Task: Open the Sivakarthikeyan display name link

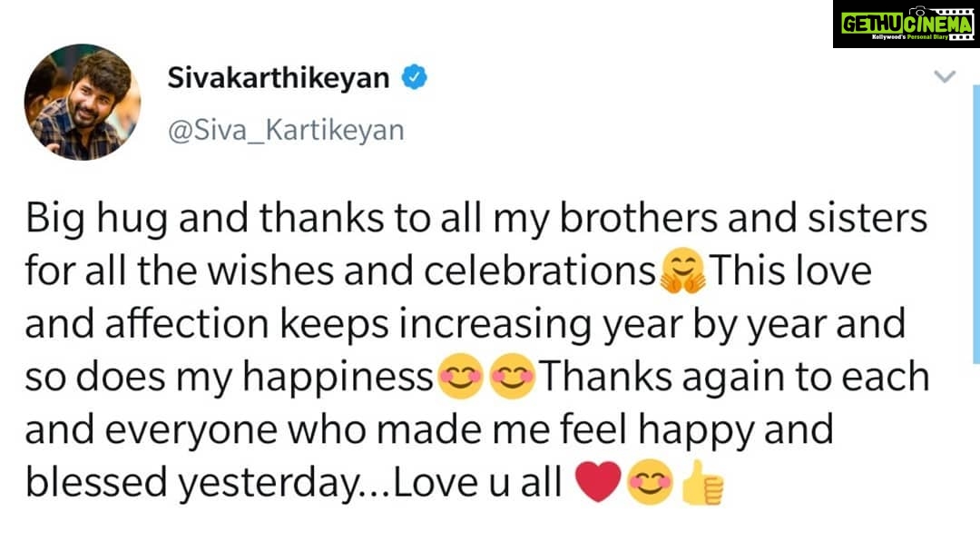Action: (x=279, y=78)
